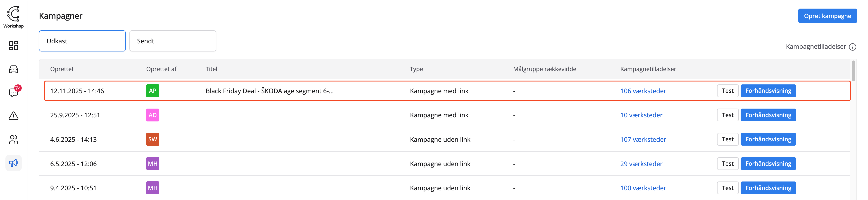
Task: Click Test for the Black Friday campaign
Action: coord(727,91)
